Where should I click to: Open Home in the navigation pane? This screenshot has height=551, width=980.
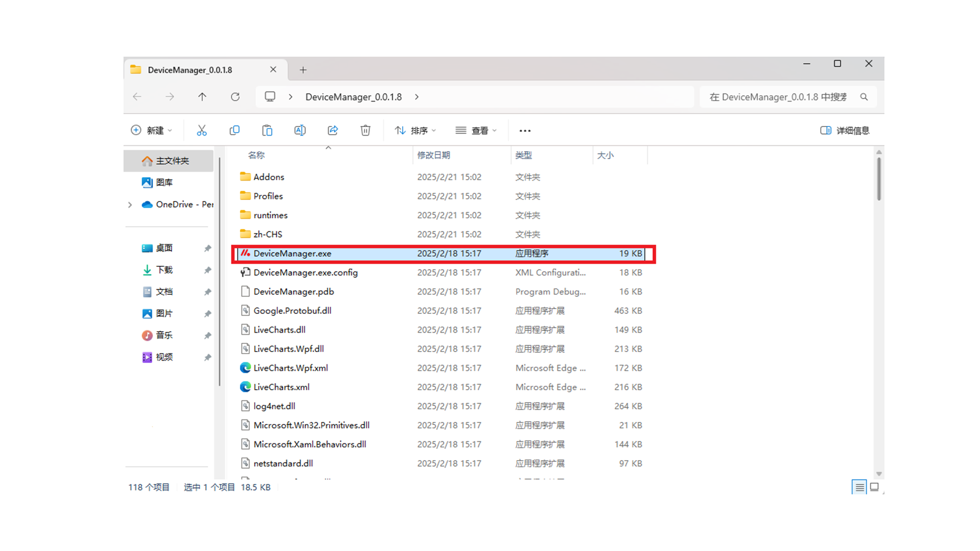coord(168,161)
